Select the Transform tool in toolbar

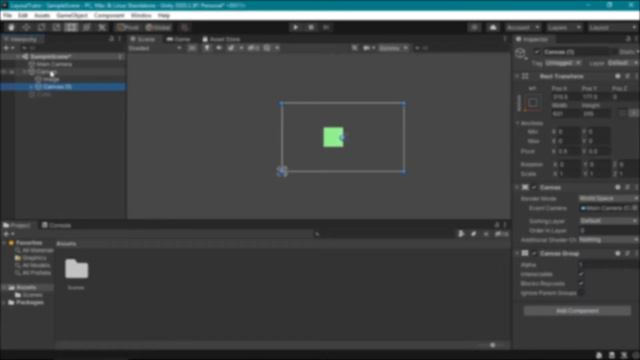[87, 27]
